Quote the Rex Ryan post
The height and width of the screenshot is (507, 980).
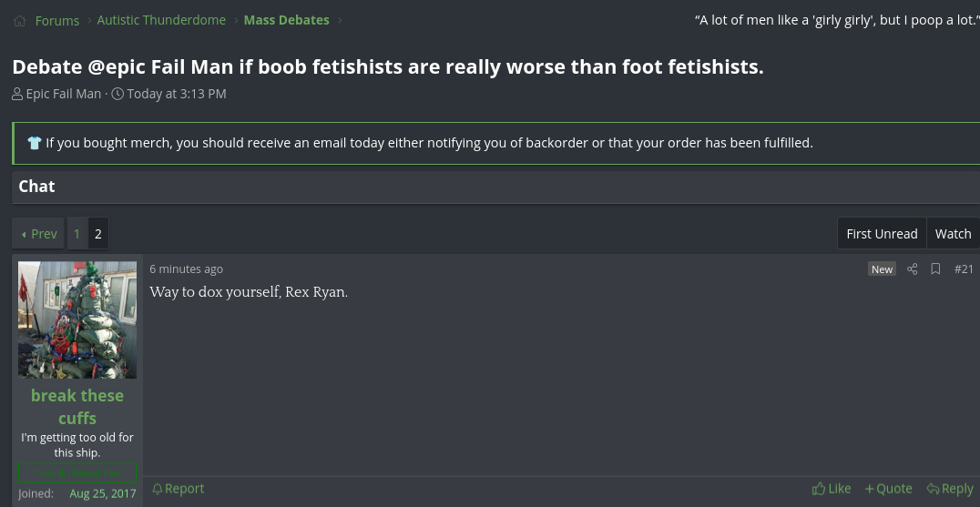[888, 488]
